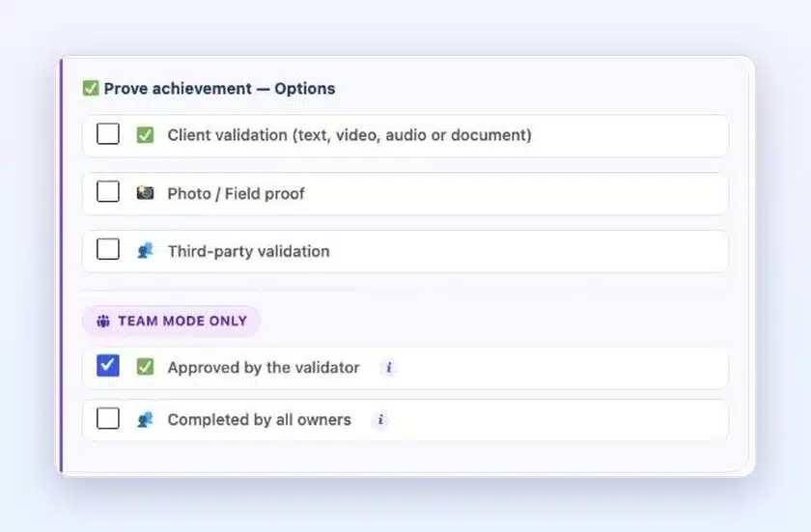811x532 pixels.
Task: Click the "TEAM MODE ONLY" badge text
Action: (x=182, y=322)
